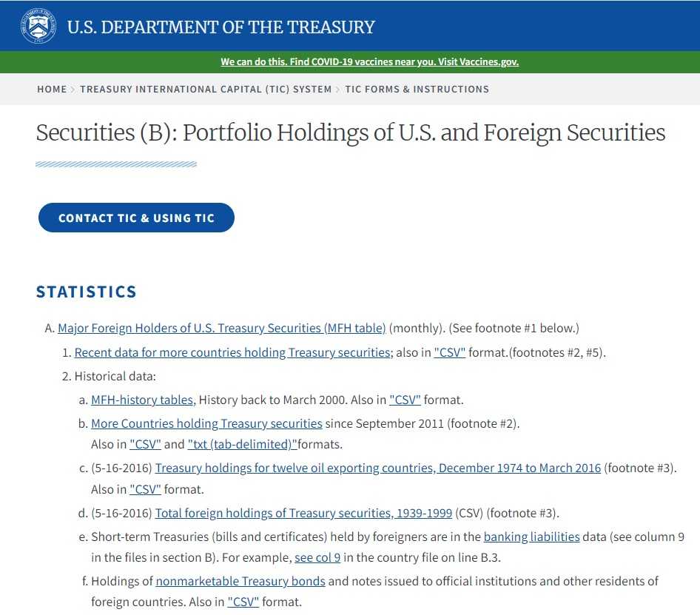
Task: Open nonmarketable Treasury bonds link
Action: 240,581
